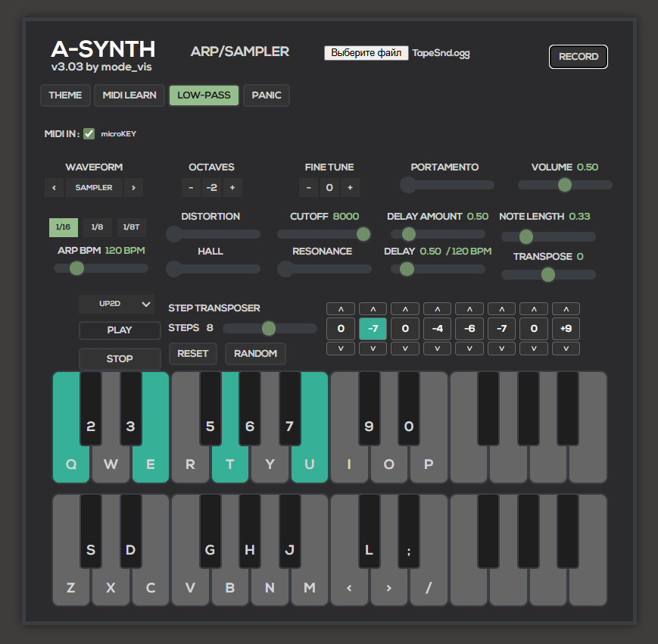The height and width of the screenshot is (644, 658).
Task: Raise the sixth step -7 value
Action: 502,309
